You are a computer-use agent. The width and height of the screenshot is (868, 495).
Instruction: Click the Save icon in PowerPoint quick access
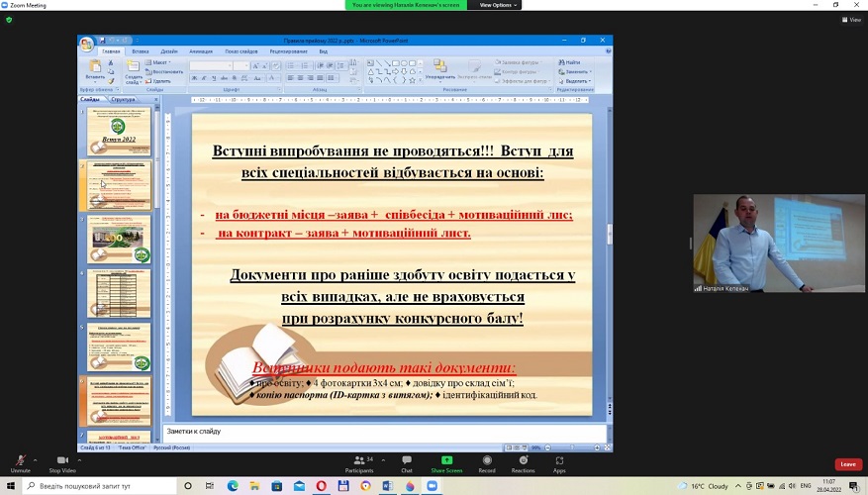tap(102, 41)
